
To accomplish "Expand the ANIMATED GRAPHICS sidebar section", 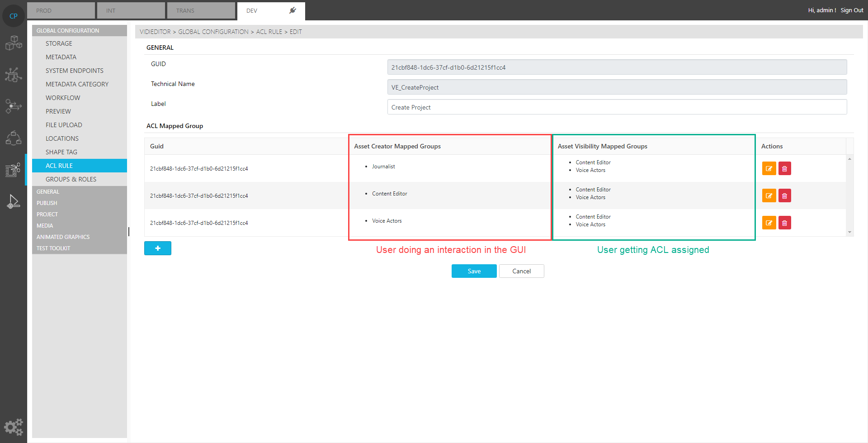I will click(x=63, y=237).
